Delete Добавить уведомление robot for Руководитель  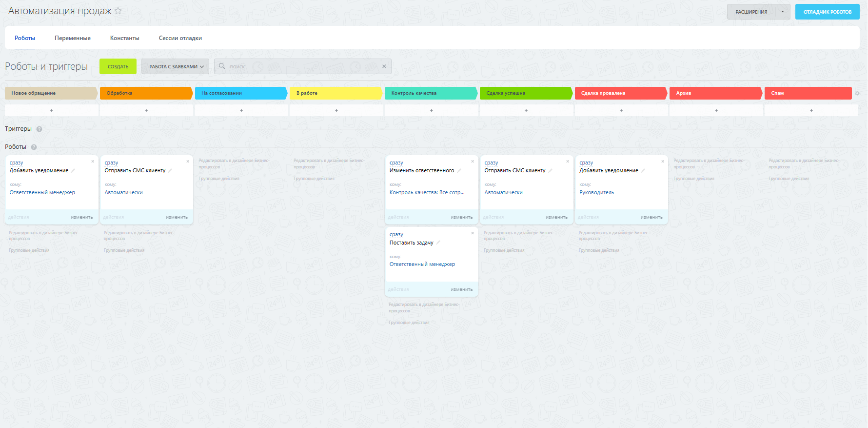pos(662,162)
